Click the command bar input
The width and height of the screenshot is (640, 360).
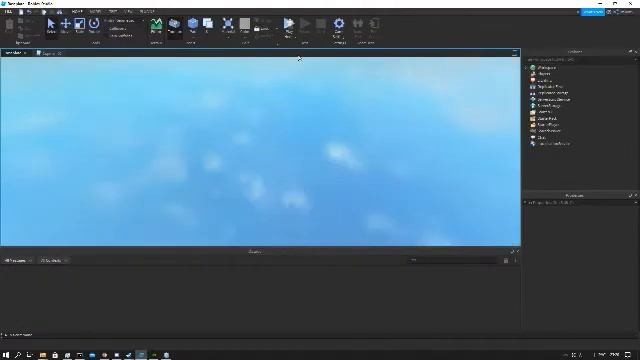click(x=261, y=335)
